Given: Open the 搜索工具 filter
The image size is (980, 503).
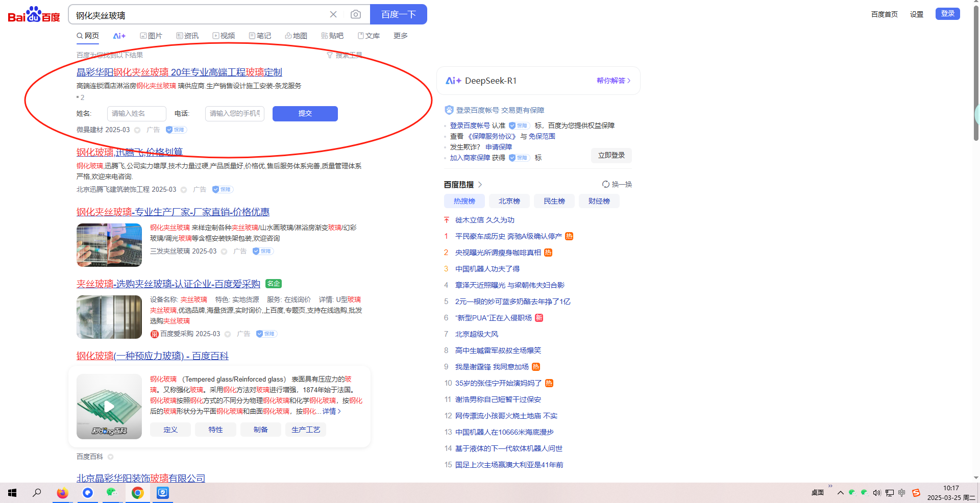Looking at the screenshot, I should pyautogui.click(x=345, y=55).
